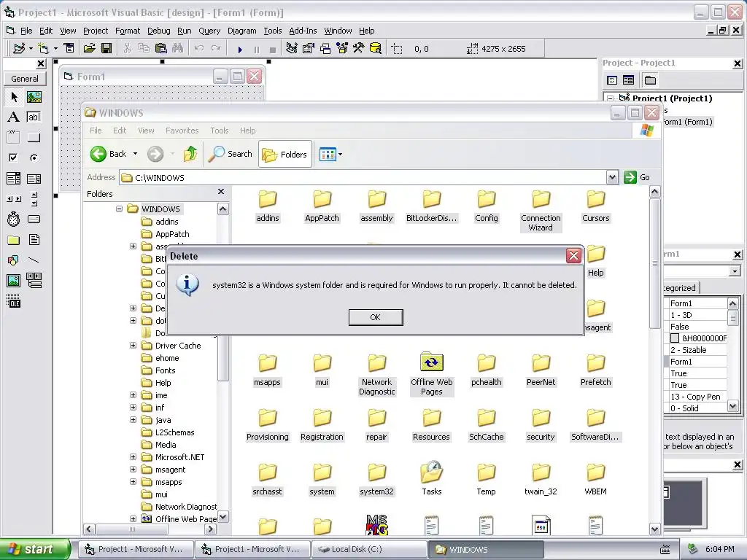Click the file pane scroll down arrow
The width and height of the screenshot is (747, 560).
655,529
